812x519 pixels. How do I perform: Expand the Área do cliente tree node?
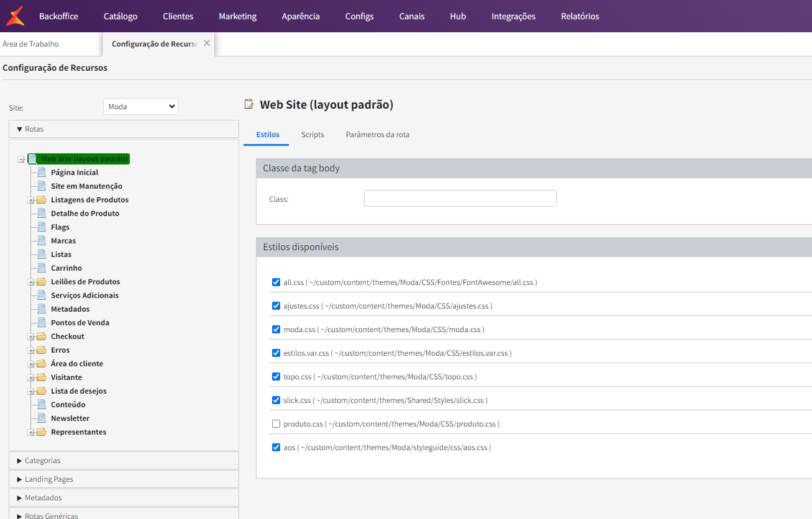click(x=31, y=364)
